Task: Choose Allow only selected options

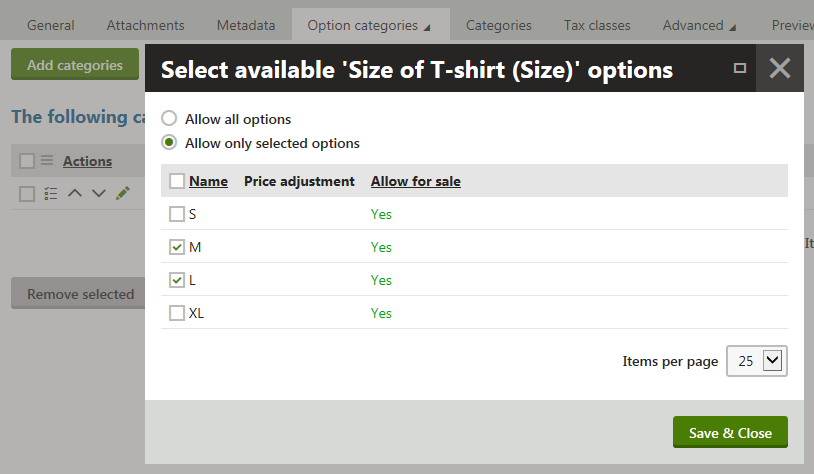Action: [x=169, y=142]
